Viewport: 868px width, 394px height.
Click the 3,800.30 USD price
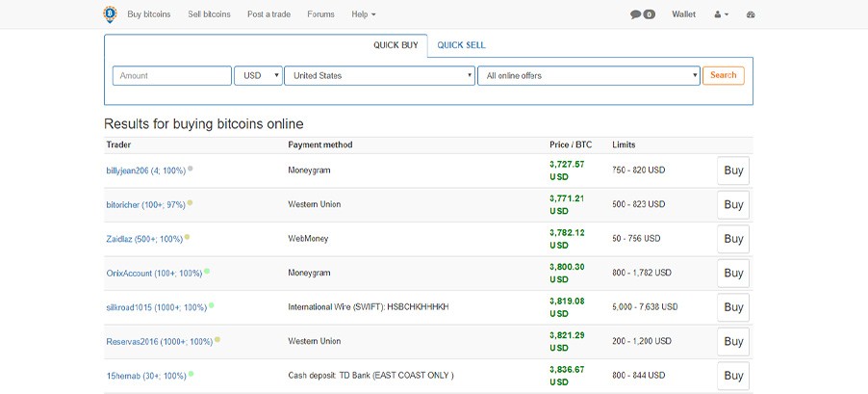(567, 274)
